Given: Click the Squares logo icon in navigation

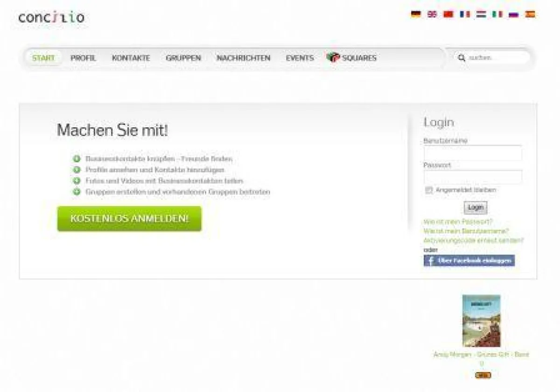Looking at the screenshot, I should click(x=334, y=57).
